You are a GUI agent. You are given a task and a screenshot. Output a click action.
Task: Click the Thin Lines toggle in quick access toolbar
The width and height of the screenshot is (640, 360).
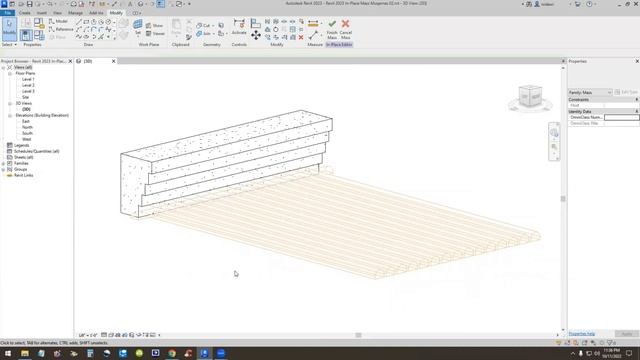click(x=160, y=4)
